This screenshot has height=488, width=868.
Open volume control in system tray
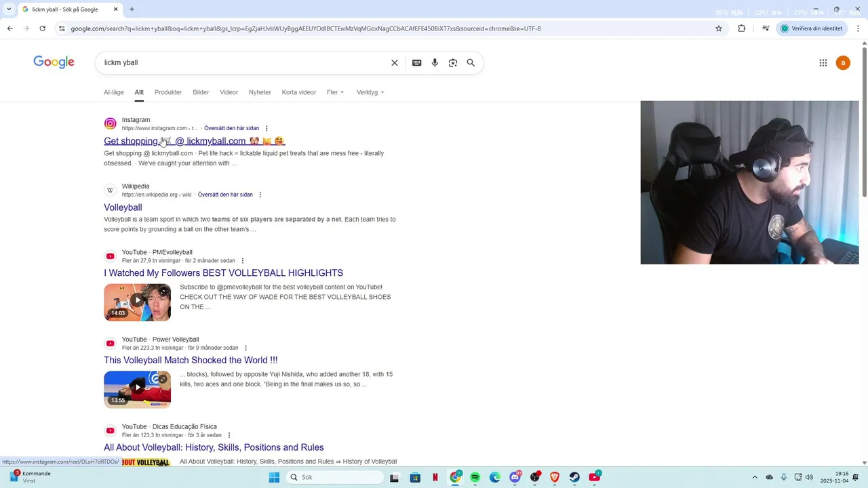coord(809,477)
